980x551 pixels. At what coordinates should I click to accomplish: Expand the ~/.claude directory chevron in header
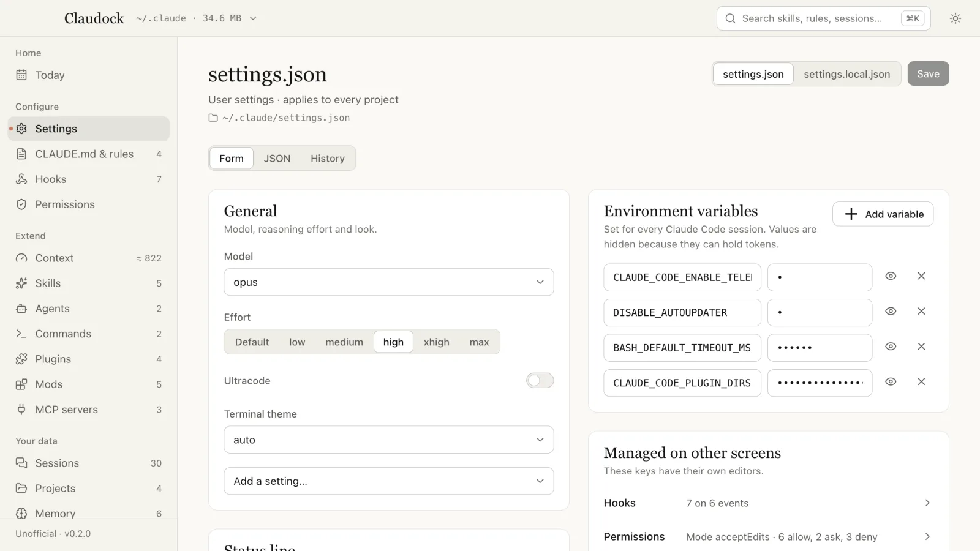(x=253, y=18)
